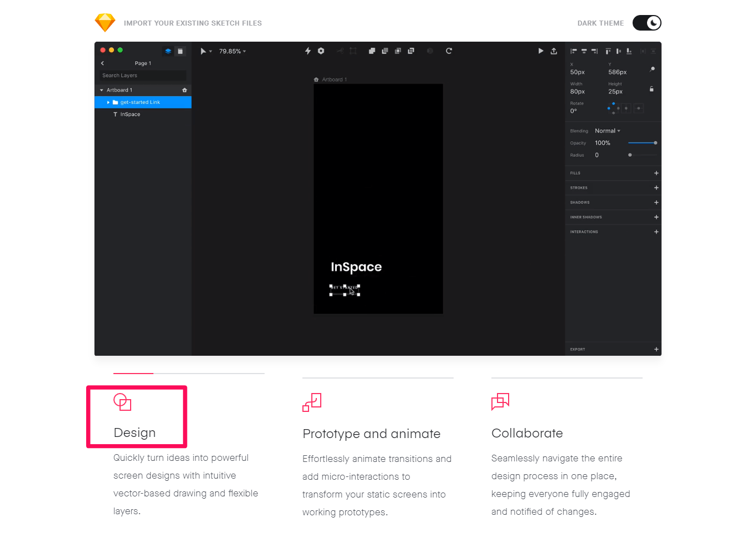Click the Import Your Existing Sketch Files link
Image resolution: width=756 pixels, height=557 pixels.
tap(193, 23)
